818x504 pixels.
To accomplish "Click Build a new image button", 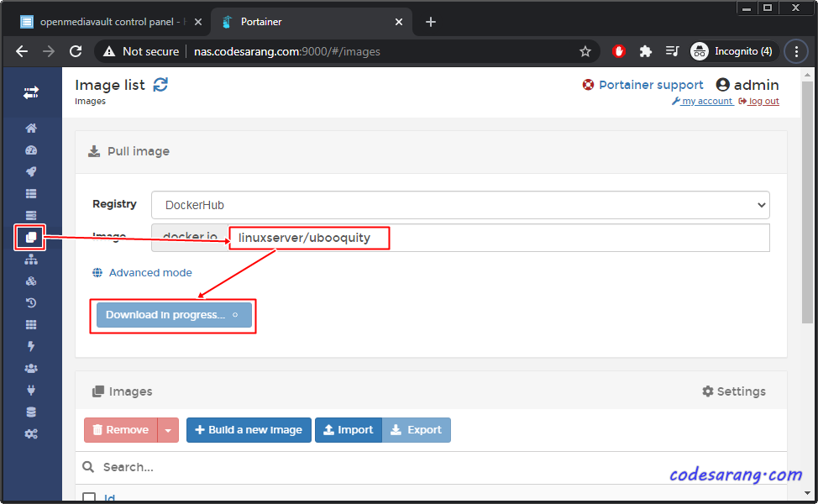I will (249, 430).
